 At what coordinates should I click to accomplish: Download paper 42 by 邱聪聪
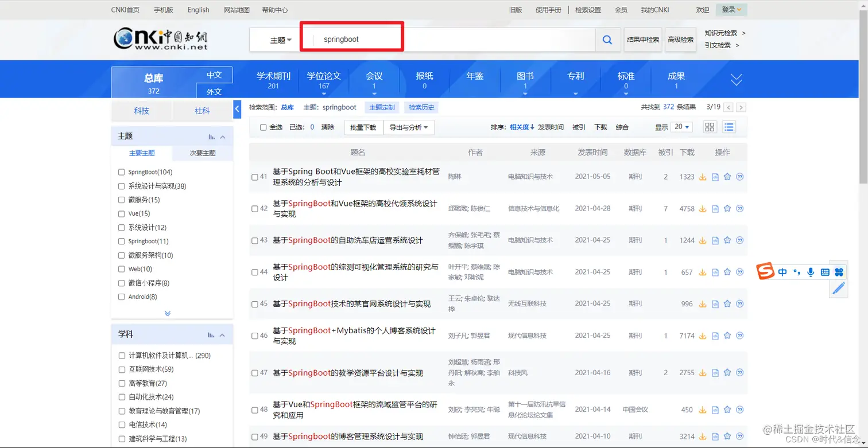(x=702, y=209)
